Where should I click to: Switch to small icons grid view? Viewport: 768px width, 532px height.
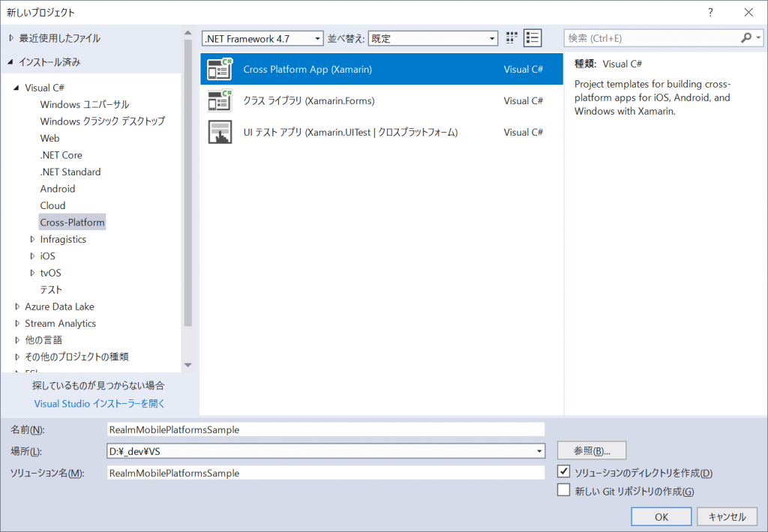[x=511, y=38]
